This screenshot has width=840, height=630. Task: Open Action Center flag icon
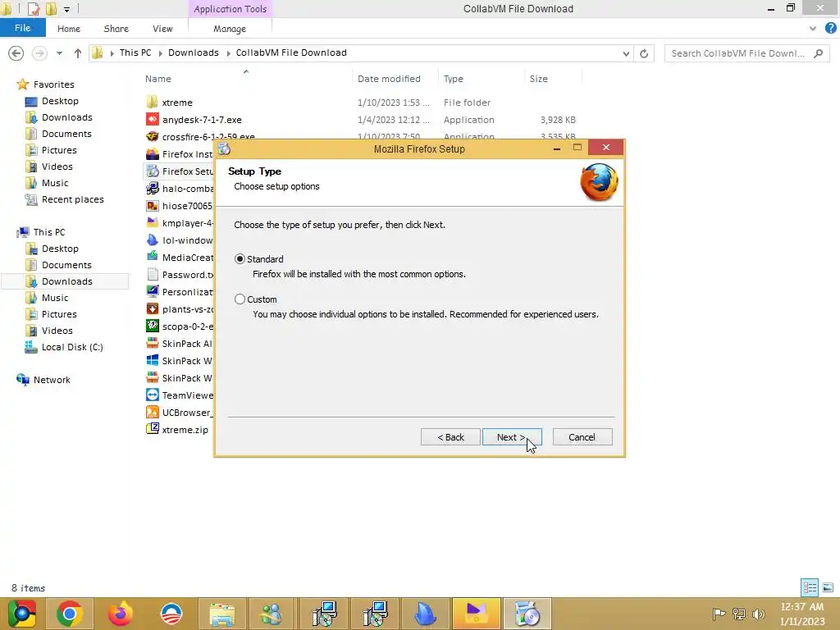(x=719, y=614)
